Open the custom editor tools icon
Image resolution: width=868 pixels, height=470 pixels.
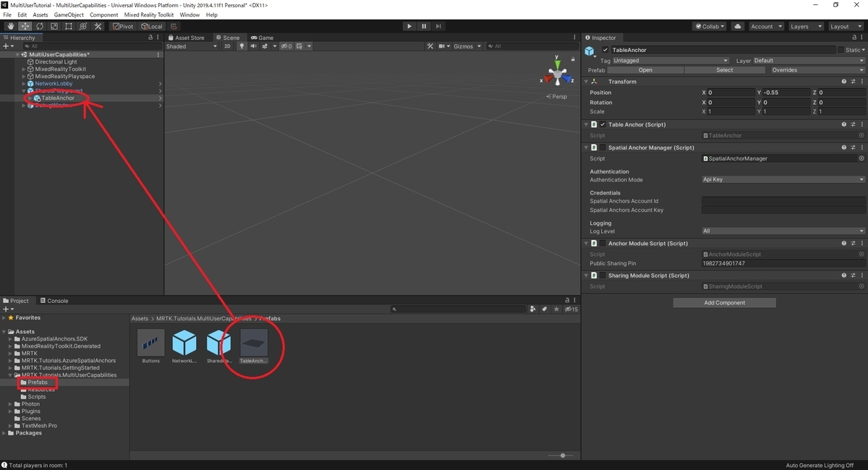pos(97,27)
